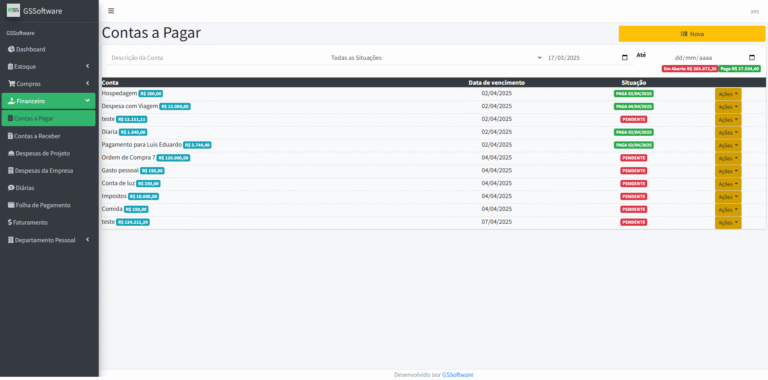Open calendar picker for Até date
This screenshot has width=768, height=380.
pos(752,57)
